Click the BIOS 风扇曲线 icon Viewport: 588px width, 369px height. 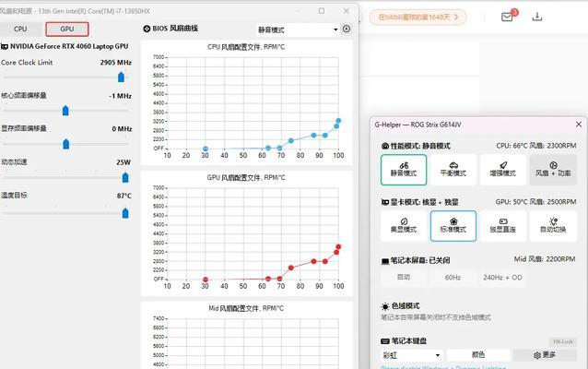[147, 29]
